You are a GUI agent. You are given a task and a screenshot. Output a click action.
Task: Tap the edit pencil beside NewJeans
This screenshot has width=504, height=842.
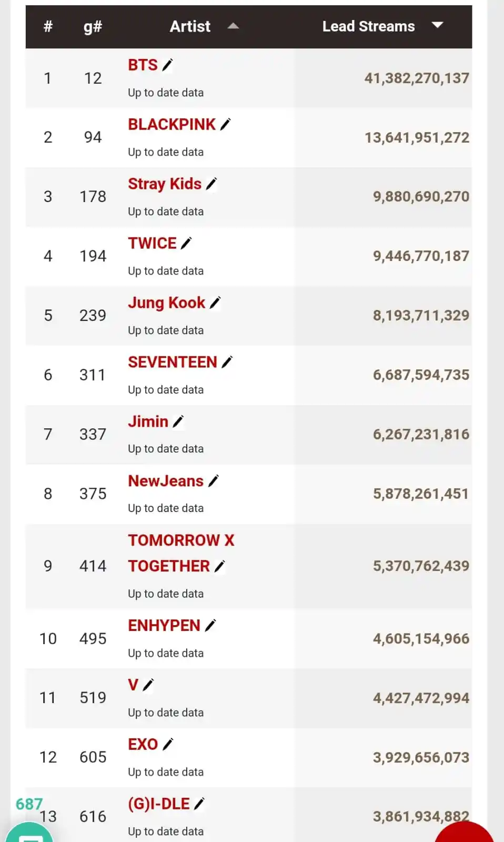213,482
